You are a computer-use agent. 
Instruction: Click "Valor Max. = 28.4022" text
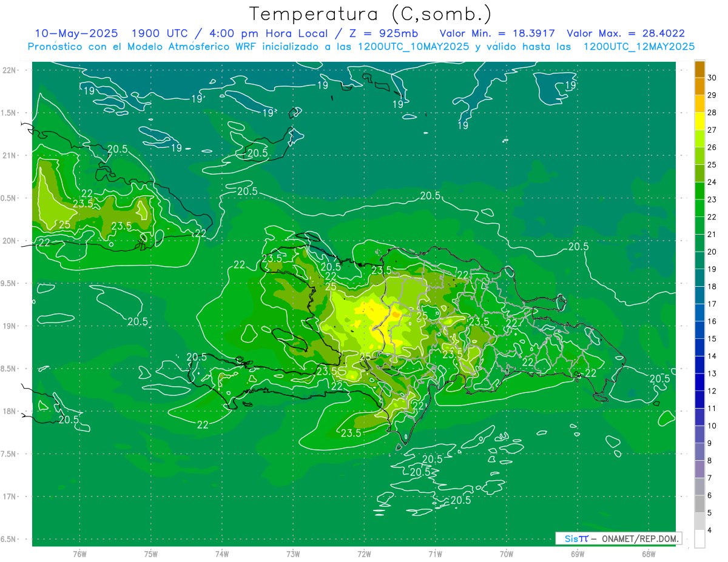(625, 33)
